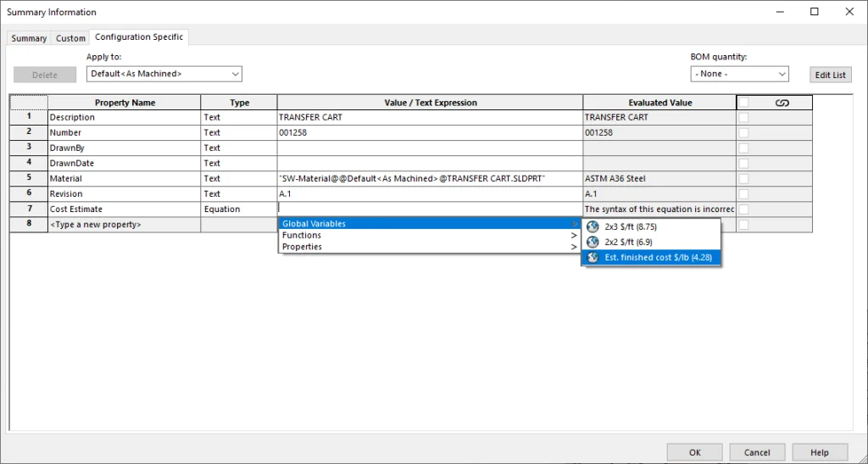
Task: Click the Cancel button
Action: [756, 453]
